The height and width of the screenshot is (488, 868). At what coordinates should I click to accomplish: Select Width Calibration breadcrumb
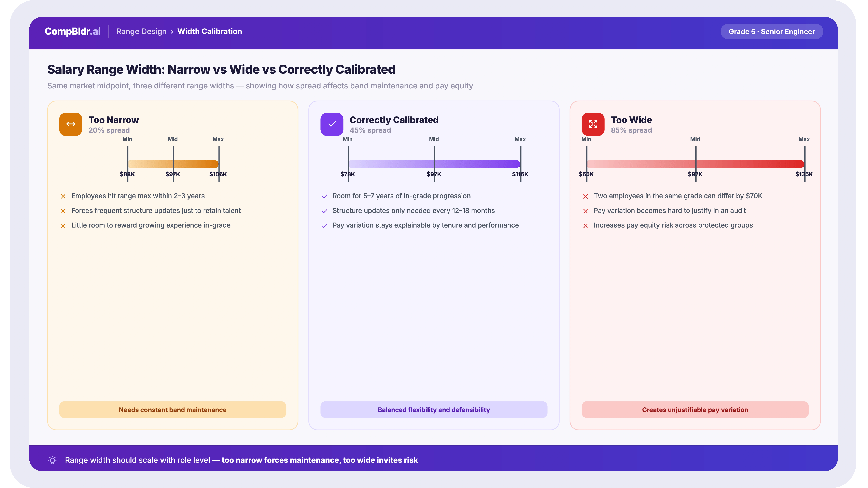[x=210, y=31]
